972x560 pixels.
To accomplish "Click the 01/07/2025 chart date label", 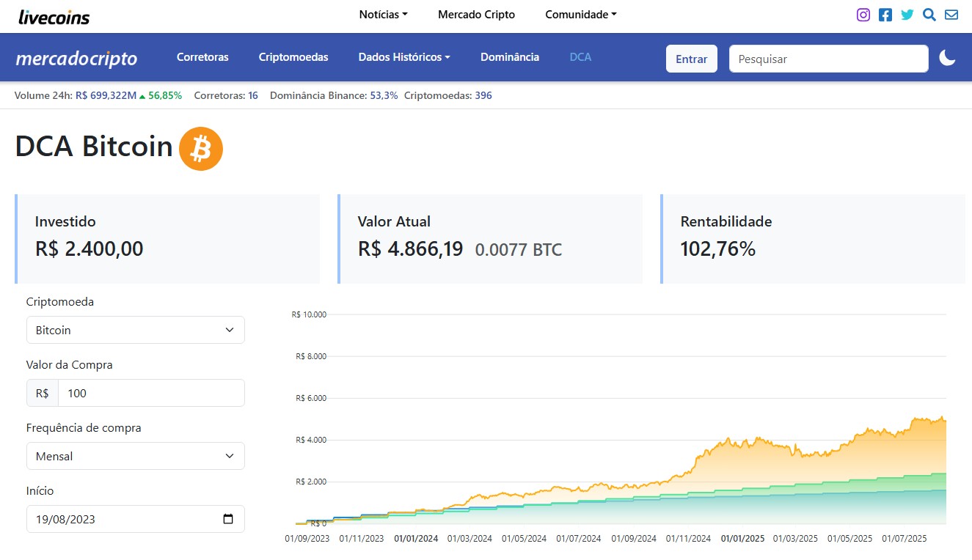I will pyautogui.click(x=905, y=538).
